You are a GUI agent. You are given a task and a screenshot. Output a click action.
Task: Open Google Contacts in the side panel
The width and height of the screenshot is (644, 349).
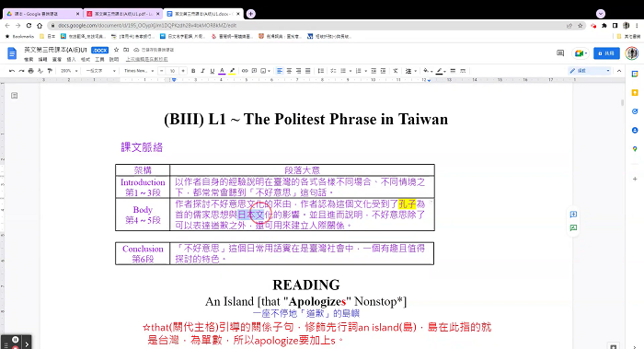(x=635, y=131)
